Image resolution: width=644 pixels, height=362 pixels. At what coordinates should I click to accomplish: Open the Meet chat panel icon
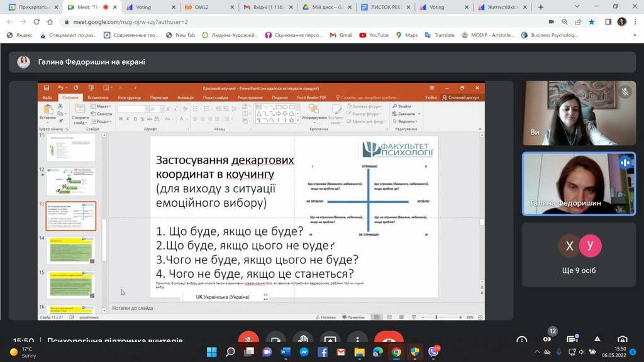click(572, 340)
